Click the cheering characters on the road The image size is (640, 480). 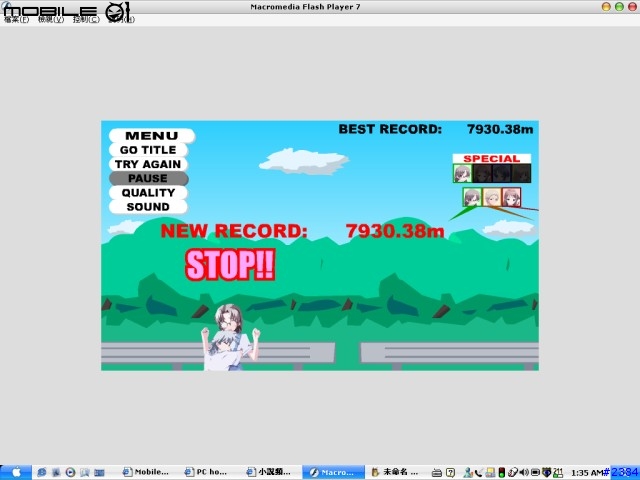pos(231,338)
